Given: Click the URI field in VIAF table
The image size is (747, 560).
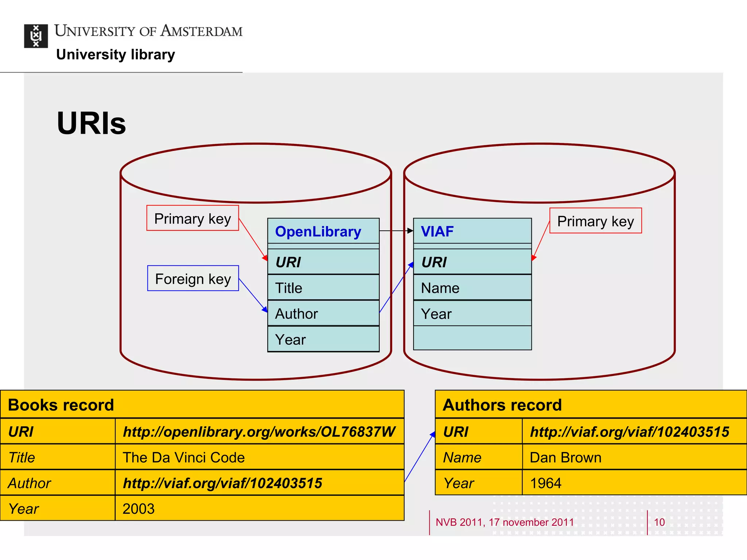Looking at the screenshot, I should tap(472, 262).
